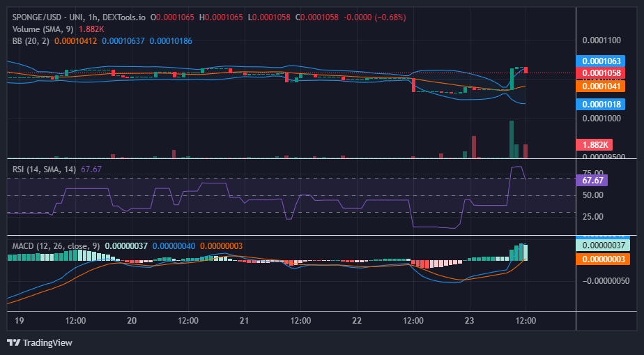The height and width of the screenshot is (355, 644).
Task: Click date label 20 on time axis
Action: click(132, 321)
